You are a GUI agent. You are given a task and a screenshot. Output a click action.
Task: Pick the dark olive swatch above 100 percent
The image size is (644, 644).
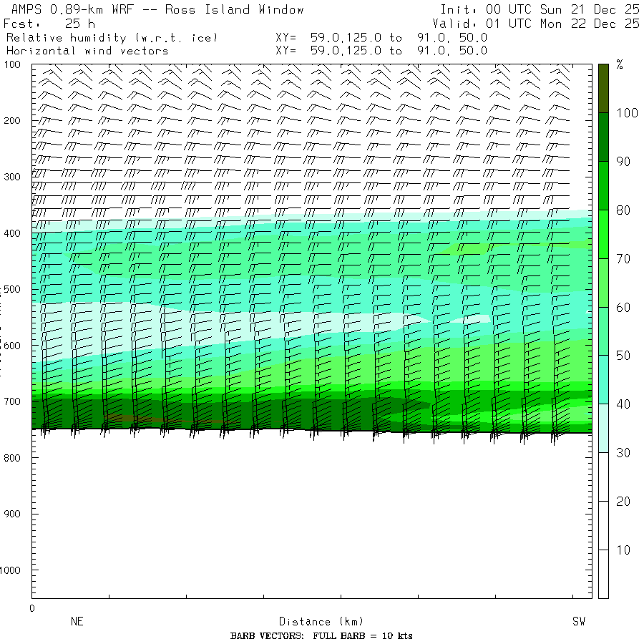(x=603, y=88)
